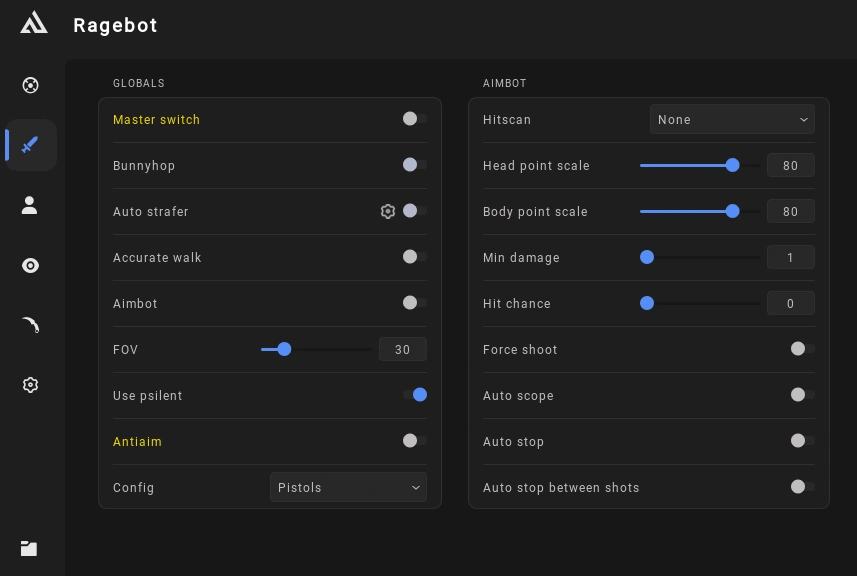Image resolution: width=857 pixels, height=576 pixels.
Task: Click the Head point scale slider handle
Action: tap(732, 165)
